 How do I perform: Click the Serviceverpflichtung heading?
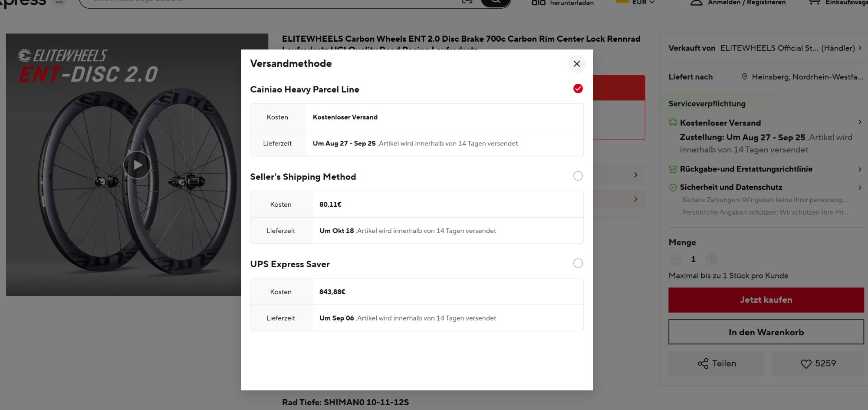click(707, 104)
